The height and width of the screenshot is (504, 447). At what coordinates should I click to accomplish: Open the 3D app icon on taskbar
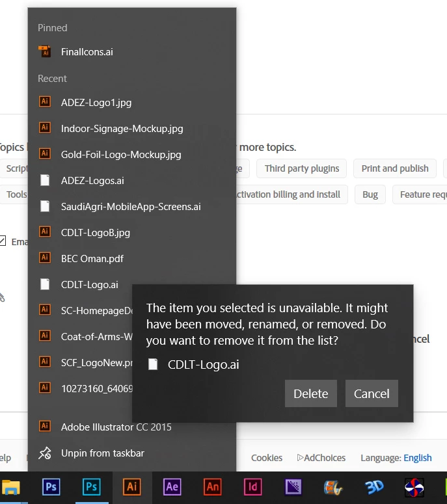point(374,487)
